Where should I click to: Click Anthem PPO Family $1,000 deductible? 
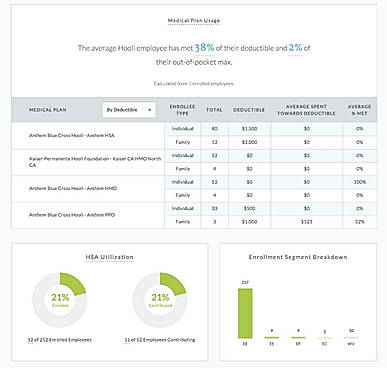[249, 222]
